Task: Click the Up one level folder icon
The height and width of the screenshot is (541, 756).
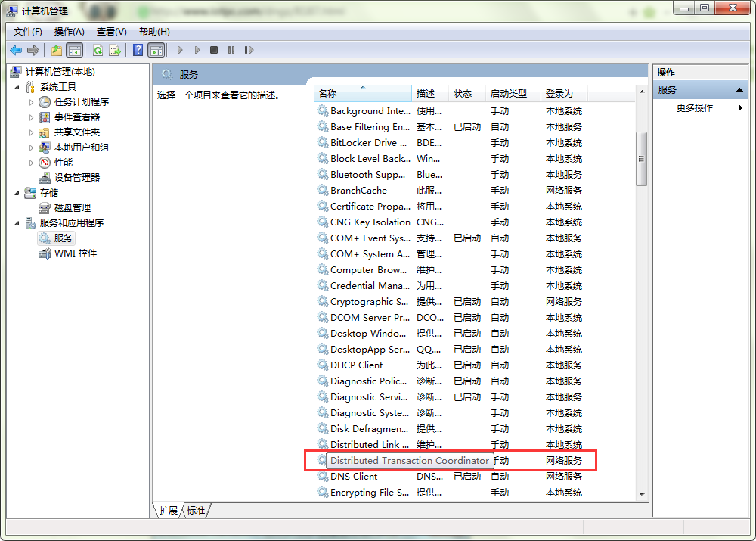Action: 57,50
